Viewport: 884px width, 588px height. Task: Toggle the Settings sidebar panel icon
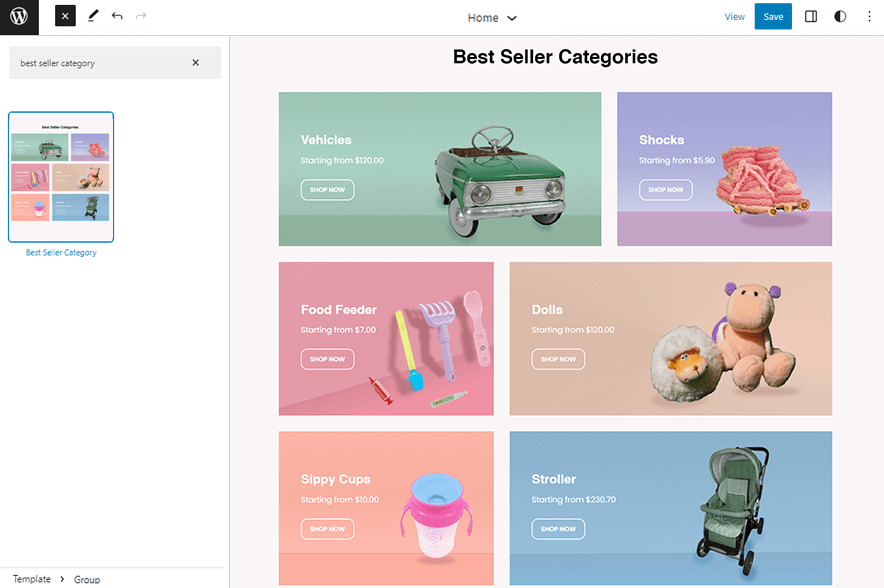coord(811,17)
